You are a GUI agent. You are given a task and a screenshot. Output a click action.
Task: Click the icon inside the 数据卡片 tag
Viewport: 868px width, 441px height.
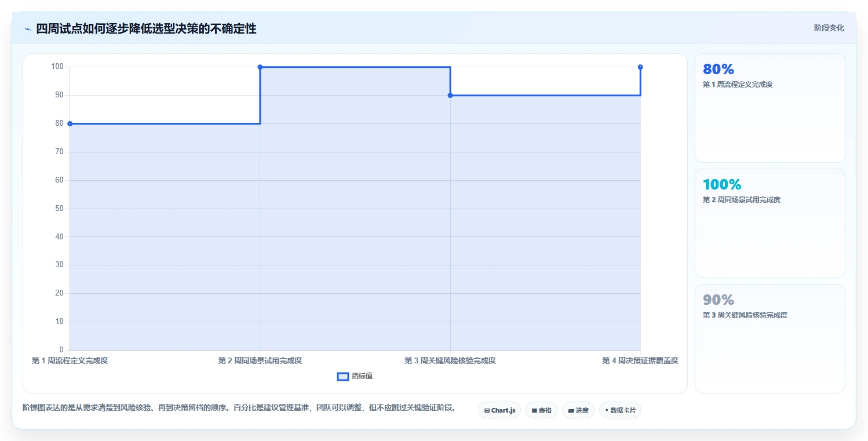[607, 410]
